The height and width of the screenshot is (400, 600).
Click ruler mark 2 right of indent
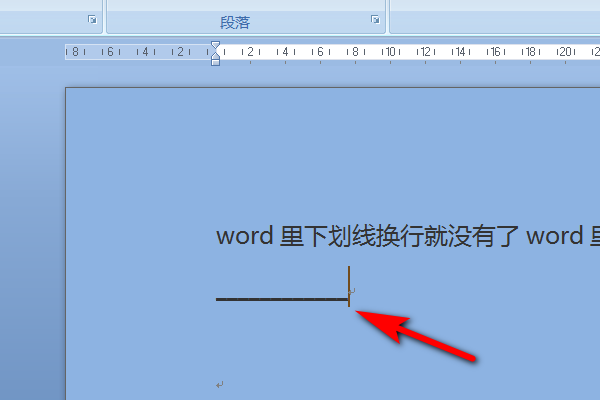[x=250, y=52]
